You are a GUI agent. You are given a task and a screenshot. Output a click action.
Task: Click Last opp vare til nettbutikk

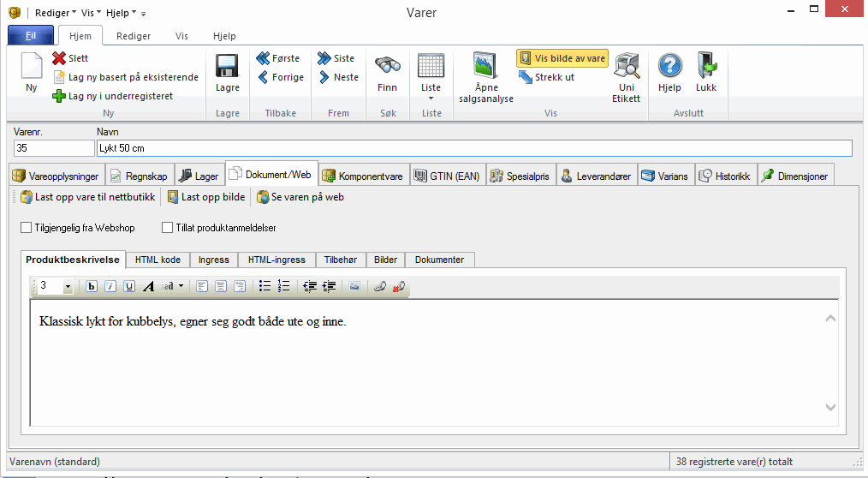[87, 197]
